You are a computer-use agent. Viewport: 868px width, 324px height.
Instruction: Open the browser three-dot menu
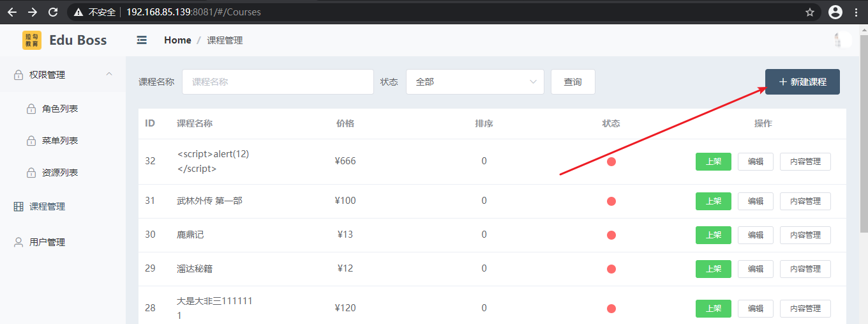[x=857, y=12]
